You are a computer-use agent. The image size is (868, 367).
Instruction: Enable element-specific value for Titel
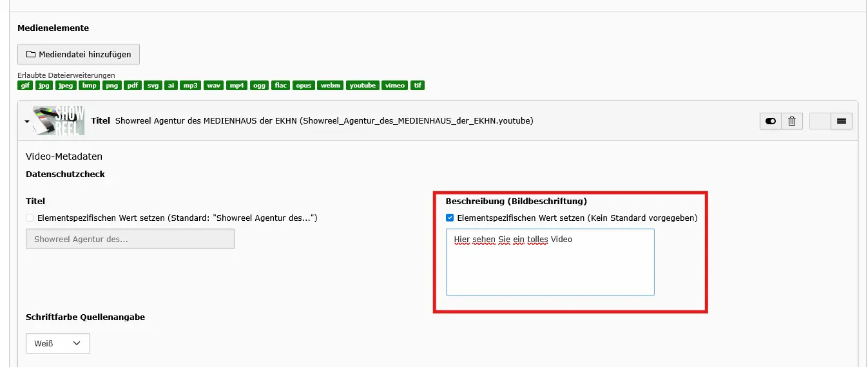(30, 218)
